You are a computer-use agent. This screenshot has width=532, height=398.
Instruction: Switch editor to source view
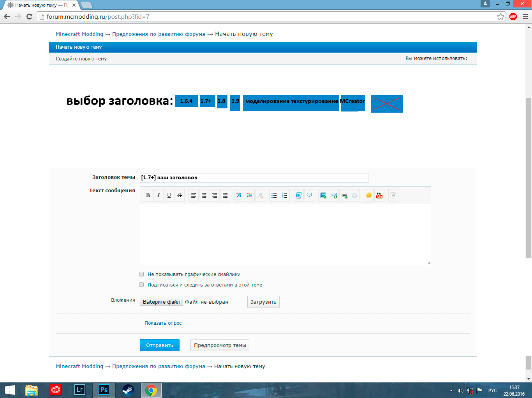click(393, 195)
